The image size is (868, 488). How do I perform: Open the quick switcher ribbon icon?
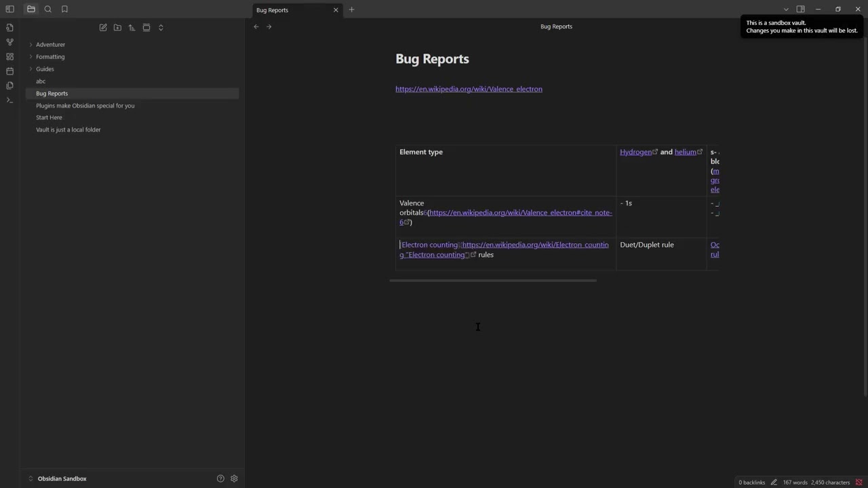tap(9, 27)
